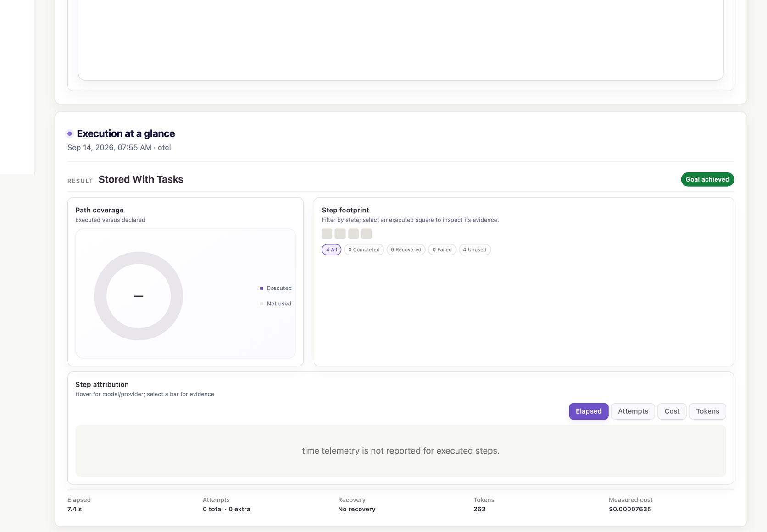Click the 0 total · 0 extra value
This screenshot has width=767, height=532.
(x=227, y=509)
